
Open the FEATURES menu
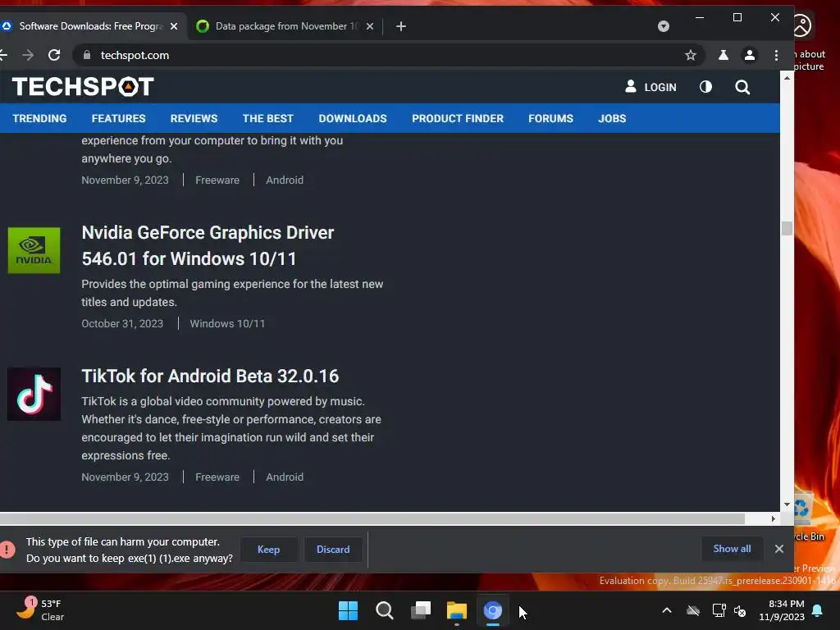[x=118, y=118]
